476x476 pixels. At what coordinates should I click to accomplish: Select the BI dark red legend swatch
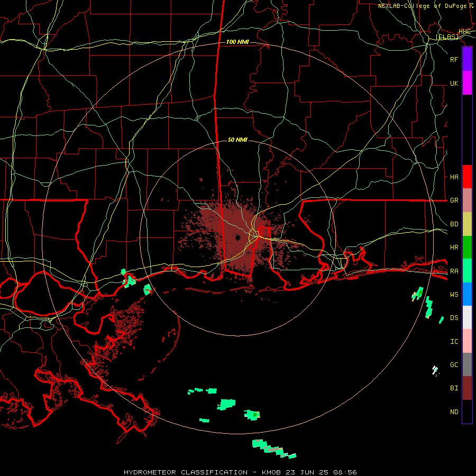(467, 388)
